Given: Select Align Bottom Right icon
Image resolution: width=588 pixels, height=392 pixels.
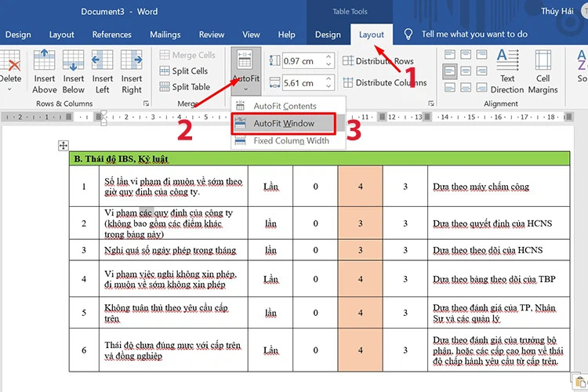Looking at the screenshot, I should pos(481,87).
